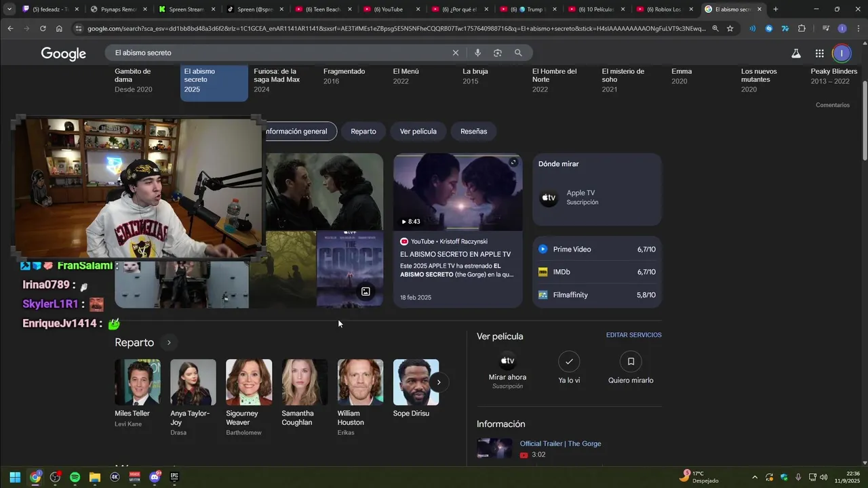The width and height of the screenshot is (868, 488).
Task: Open a new browser tab
Action: click(x=776, y=9)
